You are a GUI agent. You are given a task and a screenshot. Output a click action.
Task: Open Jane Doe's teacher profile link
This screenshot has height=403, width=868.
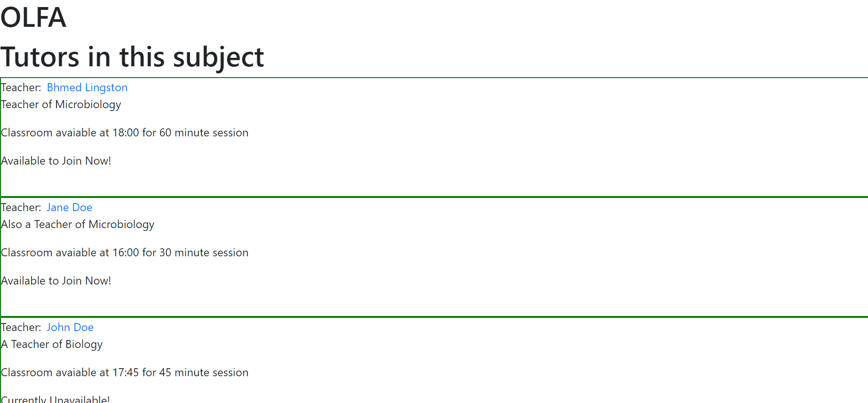click(x=69, y=207)
